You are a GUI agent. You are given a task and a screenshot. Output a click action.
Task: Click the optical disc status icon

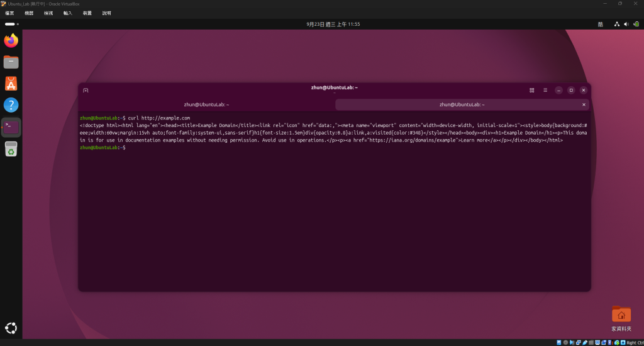click(565, 342)
